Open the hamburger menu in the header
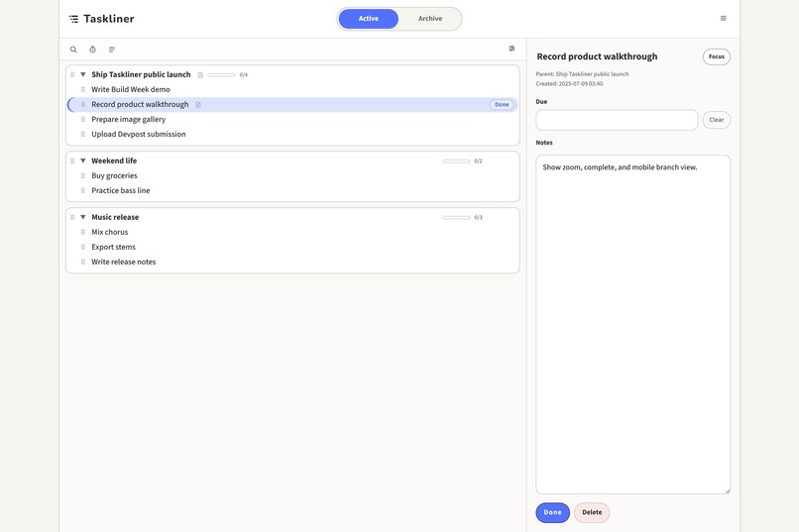 723,18
